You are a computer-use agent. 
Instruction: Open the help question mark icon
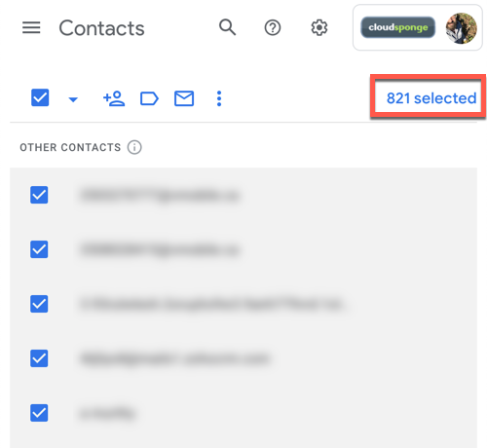[x=273, y=27]
